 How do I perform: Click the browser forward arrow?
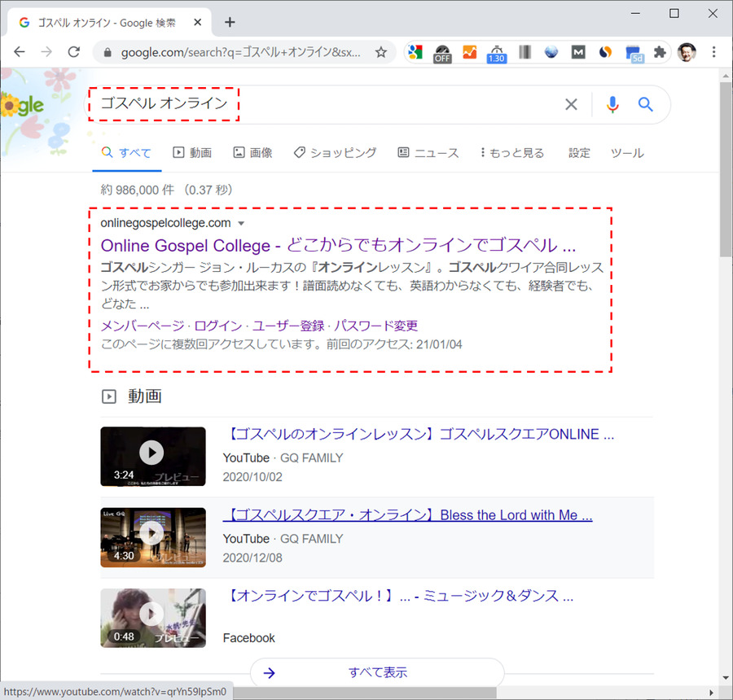click(46, 51)
